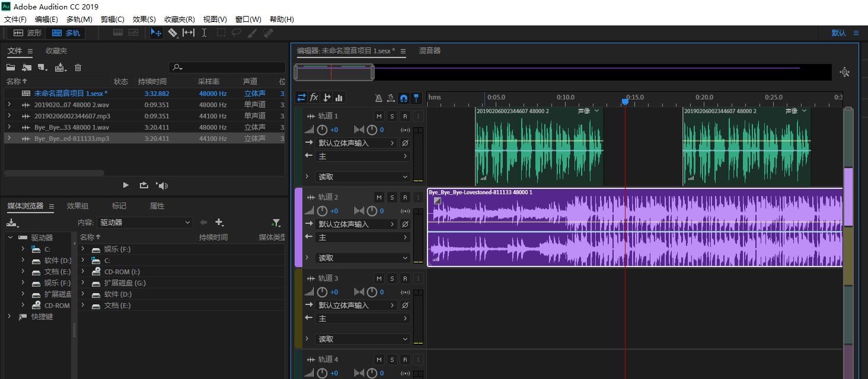Viewport: 868px width, 379px height.
Task: Switch to 波形 waveform view
Action: 28,33
